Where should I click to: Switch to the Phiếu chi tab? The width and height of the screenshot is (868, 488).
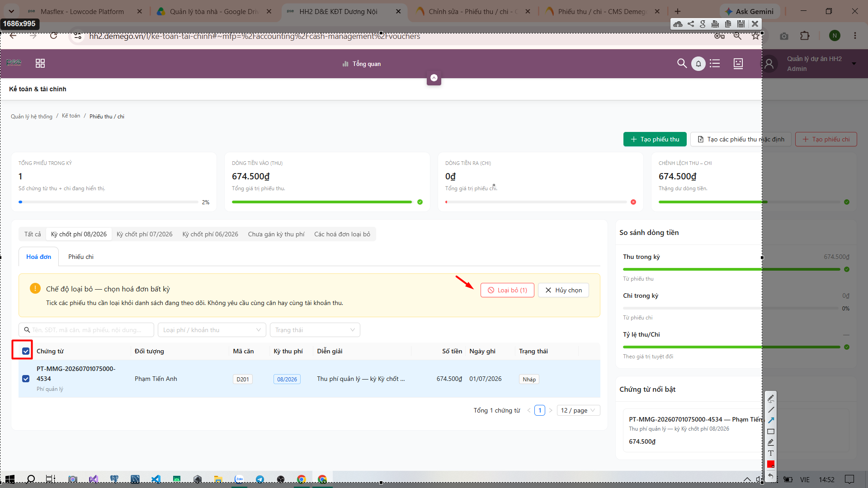[81, 257]
